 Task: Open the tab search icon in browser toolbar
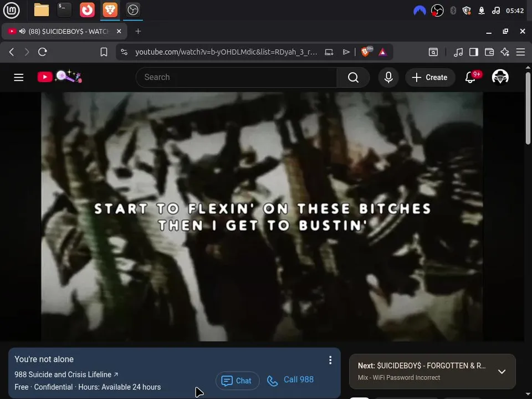(433, 52)
